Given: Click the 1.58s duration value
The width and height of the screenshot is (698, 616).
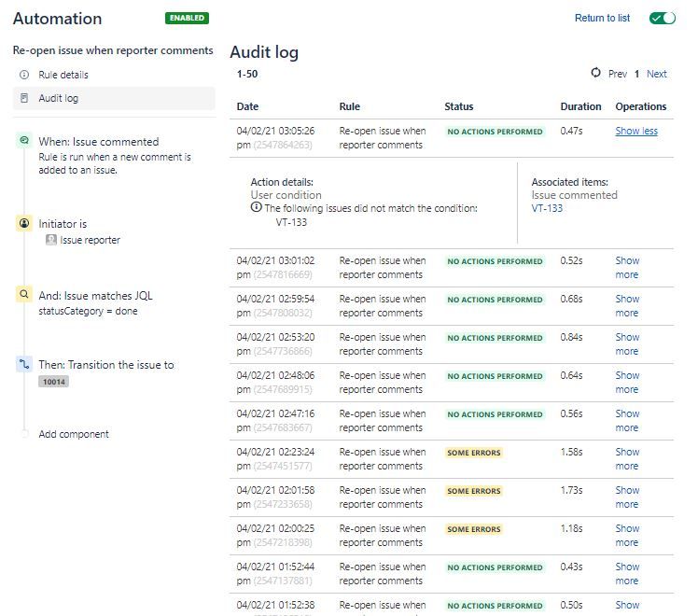Looking at the screenshot, I should point(571,452).
